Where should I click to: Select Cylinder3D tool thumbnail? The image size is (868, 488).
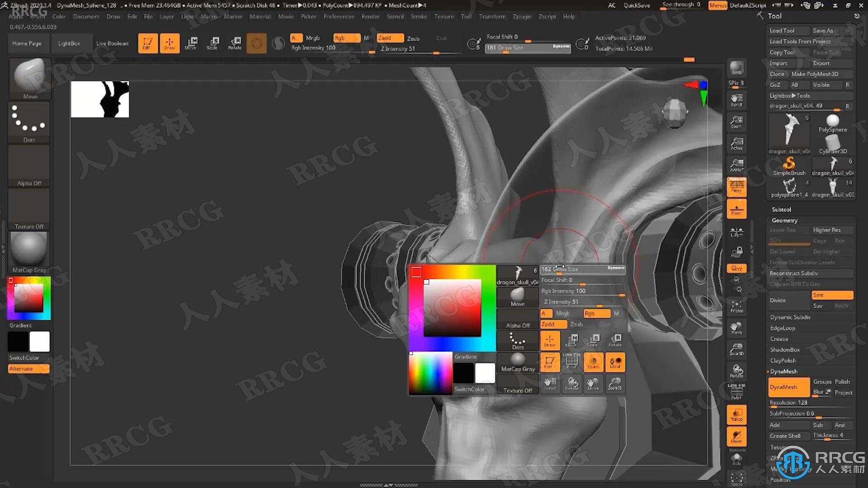[x=832, y=145]
